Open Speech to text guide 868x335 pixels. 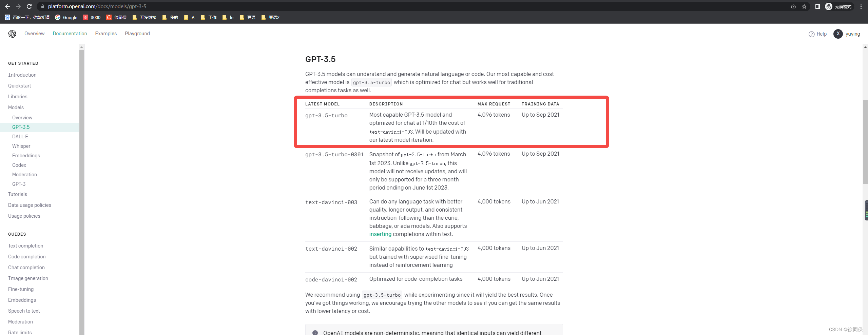point(24,311)
